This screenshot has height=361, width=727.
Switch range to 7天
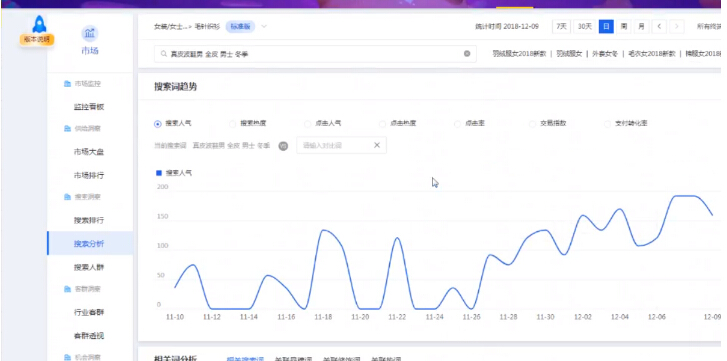(x=561, y=26)
